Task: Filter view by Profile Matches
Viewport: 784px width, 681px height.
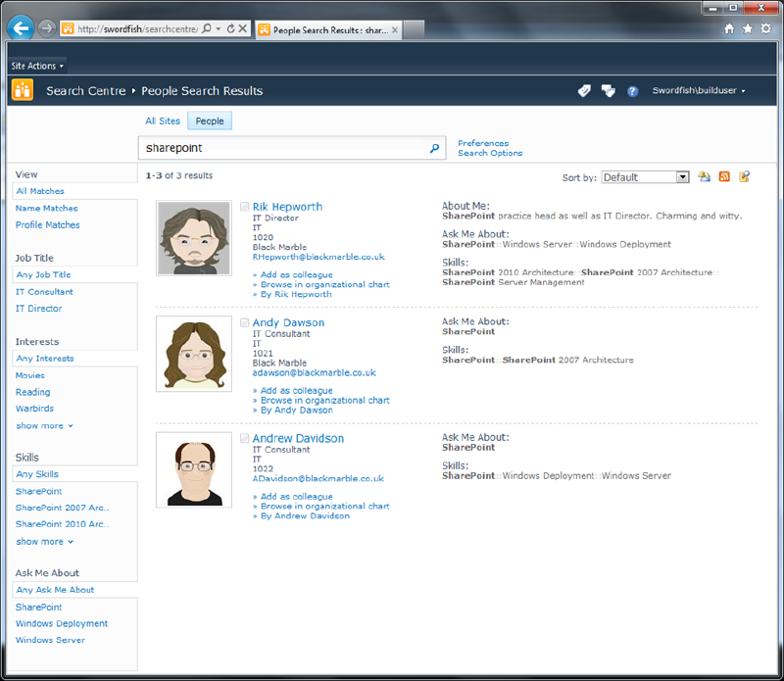Action: pyautogui.click(x=47, y=224)
